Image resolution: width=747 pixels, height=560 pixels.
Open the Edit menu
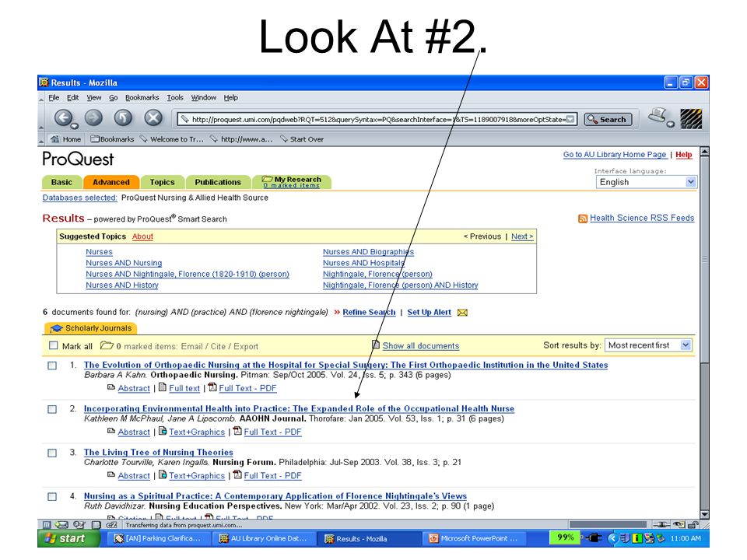(72, 98)
